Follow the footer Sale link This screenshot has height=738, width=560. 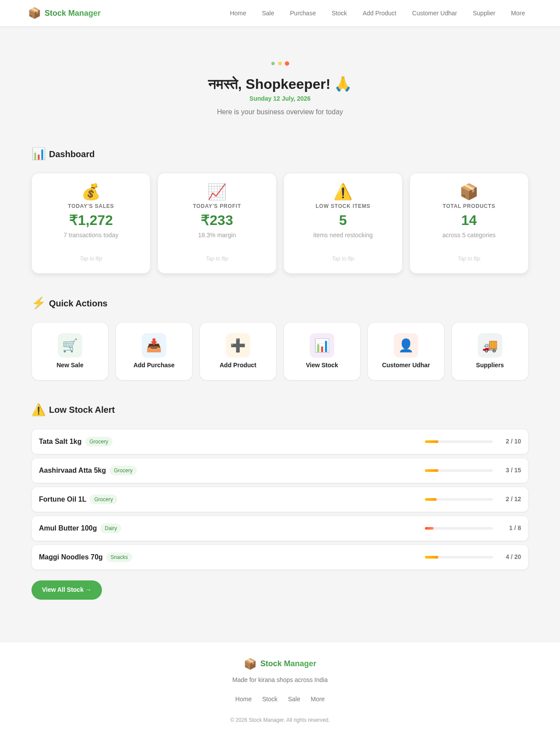(x=294, y=699)
